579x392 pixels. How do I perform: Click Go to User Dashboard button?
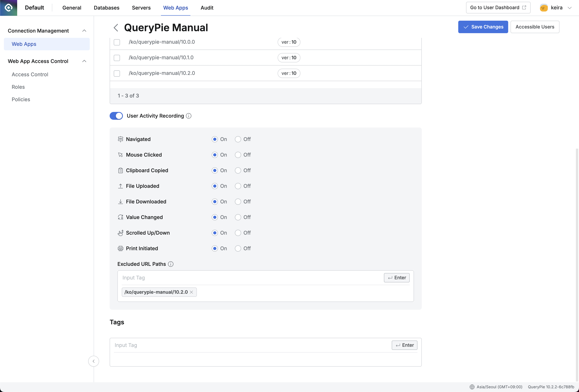(498, 8)
